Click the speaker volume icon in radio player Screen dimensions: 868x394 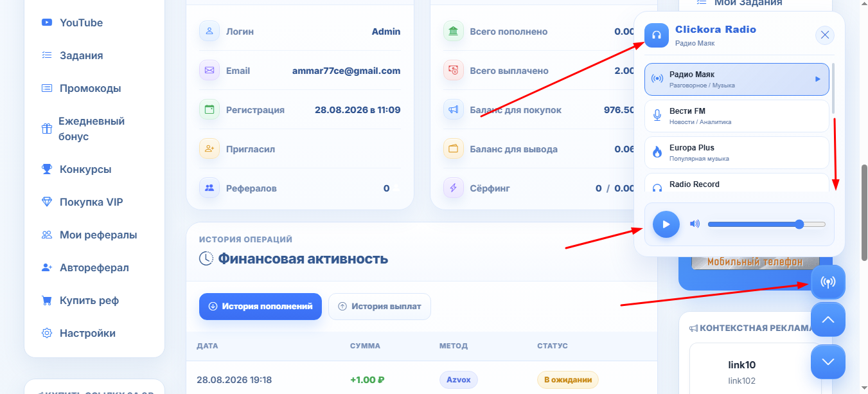(x=695, y=224)
